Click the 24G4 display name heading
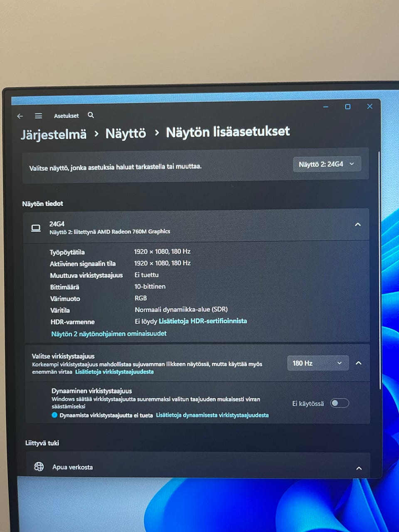Image resolution: width=399 pixels, height=532 pixels. [57, 224]
